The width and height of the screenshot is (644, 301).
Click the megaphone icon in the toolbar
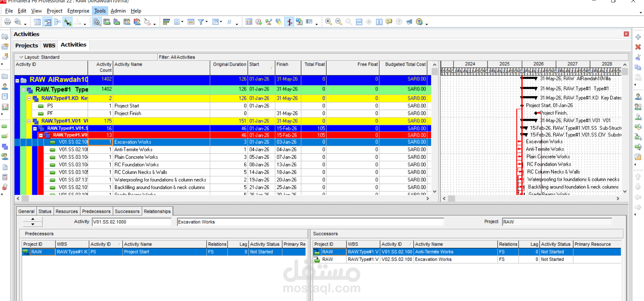pyautogui.click(x=409, y=22)
